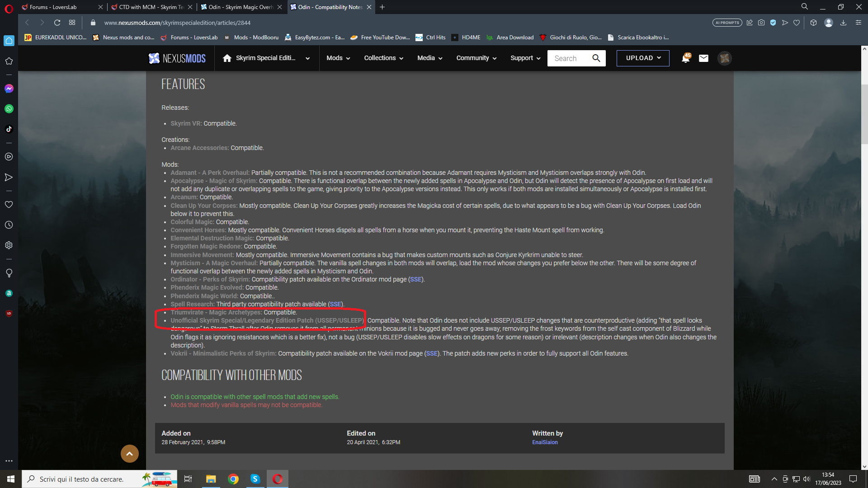
Task: Open Opera easy setup menu icon
Action: 859,23
